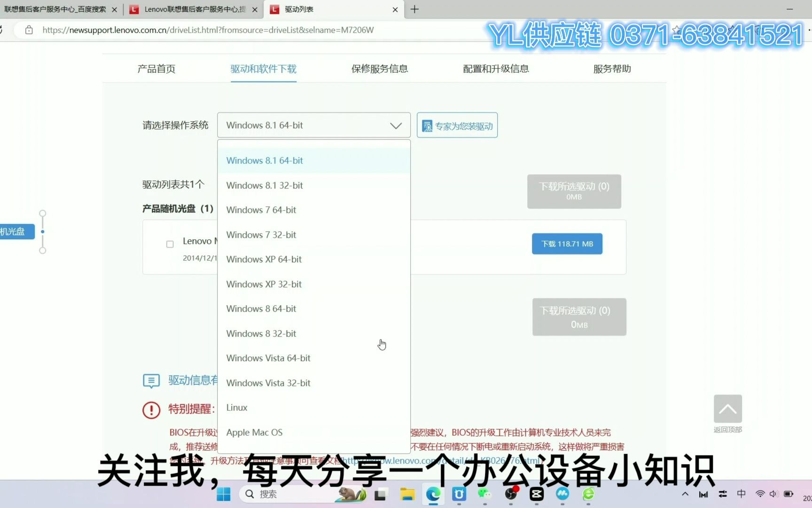This screenshot has width=812, height=508.
Task: Open CapCut from the taskbar
Action: click(537, 494)
